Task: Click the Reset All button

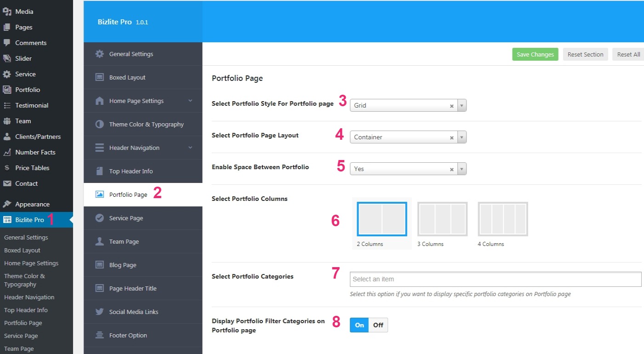Action: click(628, 54)
